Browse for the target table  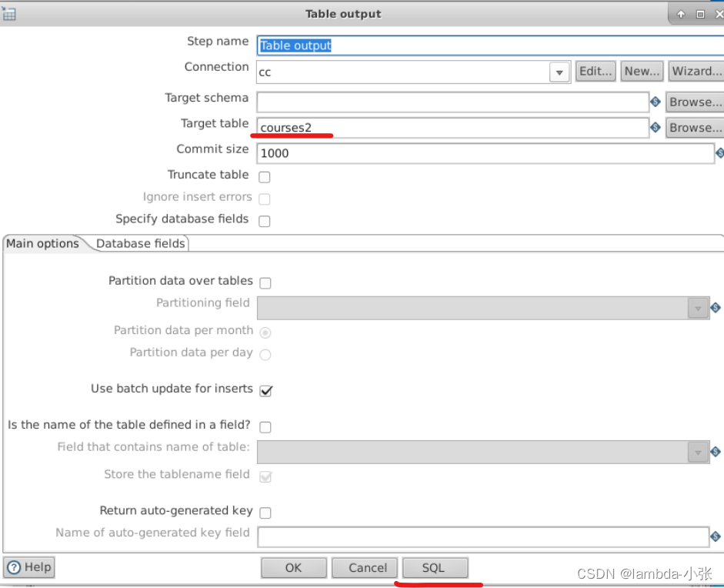point(695,128)
